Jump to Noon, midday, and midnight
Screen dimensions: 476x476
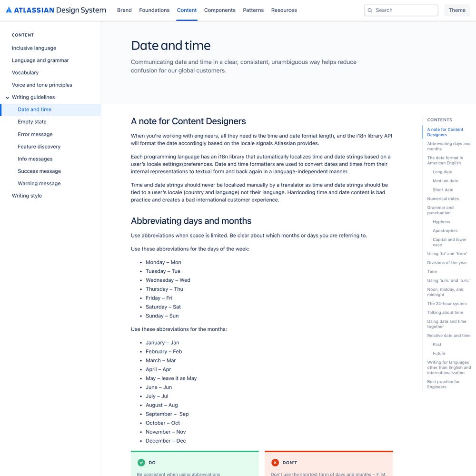coord(445,292)
